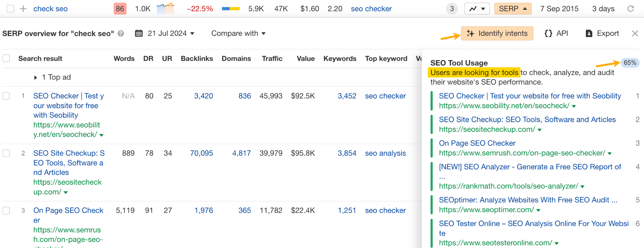Open the seo analysis top keyword link
Viewport: 644px width, 248px height.
pos(385,153)
